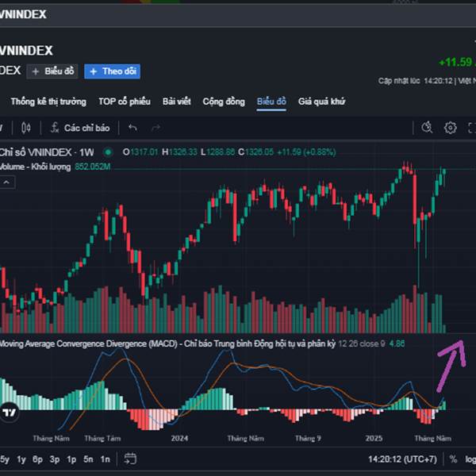Click the opening price O1317.01 value
476x476 pixels.
(140, 152)
